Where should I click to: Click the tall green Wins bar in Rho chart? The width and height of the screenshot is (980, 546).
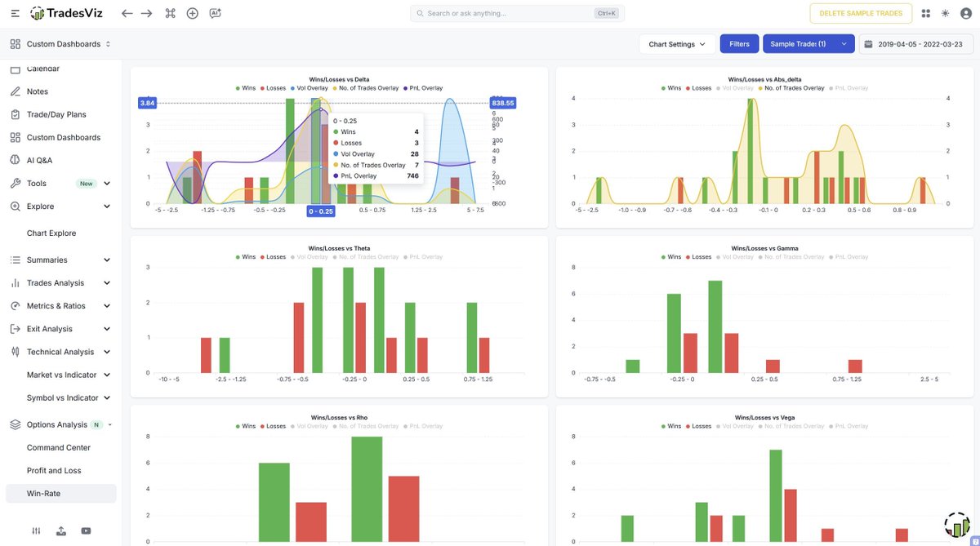click(367, 489)
